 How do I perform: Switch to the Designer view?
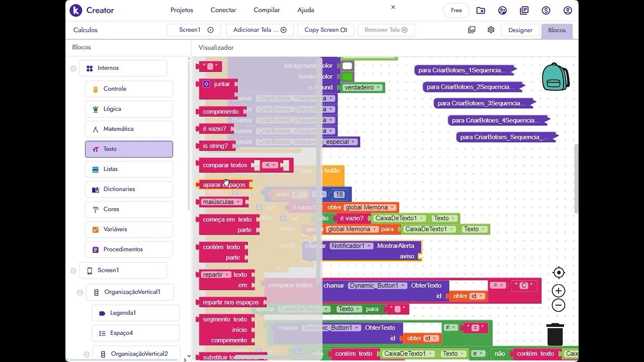point(520,30)
